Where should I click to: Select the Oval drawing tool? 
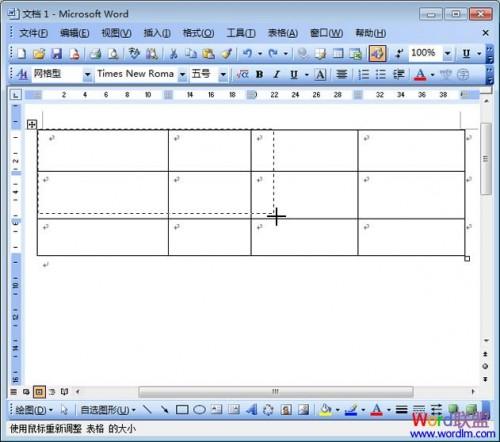click(199, 409)
